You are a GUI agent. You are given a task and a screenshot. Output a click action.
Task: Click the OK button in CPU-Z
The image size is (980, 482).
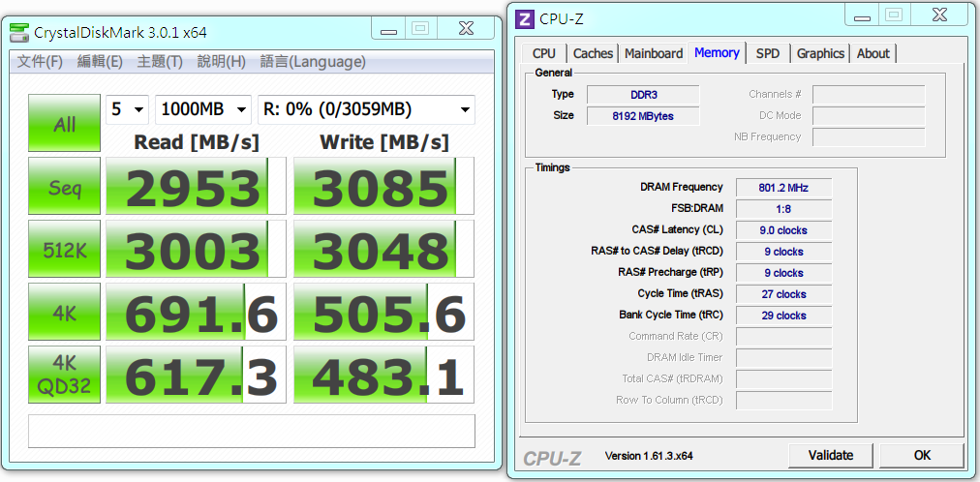(x=922, y=455)
